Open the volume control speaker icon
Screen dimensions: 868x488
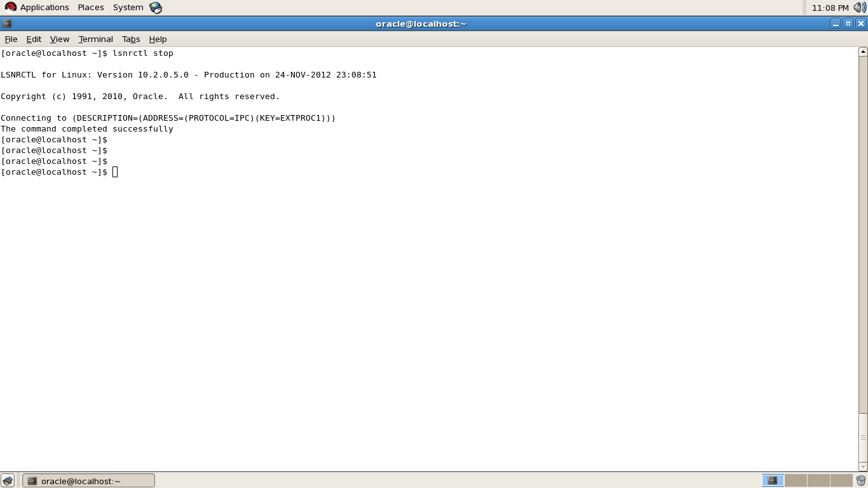859,8
